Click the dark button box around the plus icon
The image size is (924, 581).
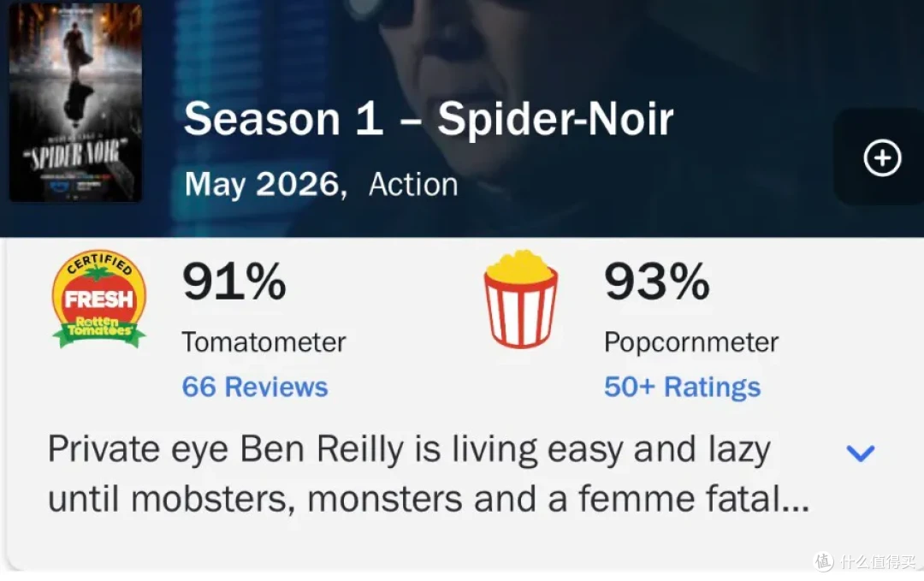click(879, 157)
